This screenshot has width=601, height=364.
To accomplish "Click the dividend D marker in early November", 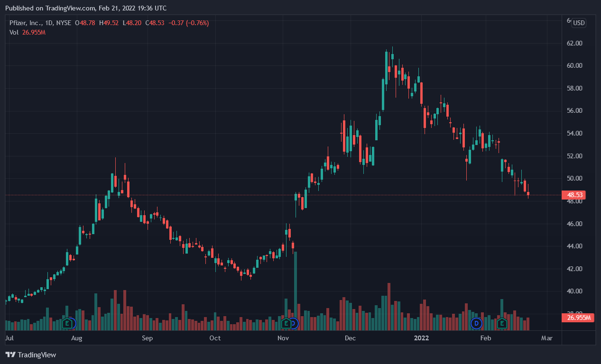I will click(x=294, y=323).
